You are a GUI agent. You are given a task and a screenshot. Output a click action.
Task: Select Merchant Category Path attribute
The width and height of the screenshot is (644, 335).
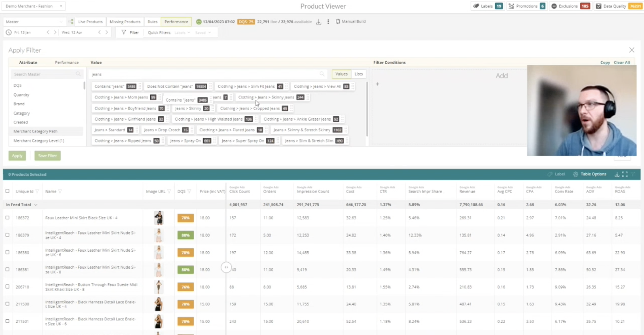click(46, 131)
